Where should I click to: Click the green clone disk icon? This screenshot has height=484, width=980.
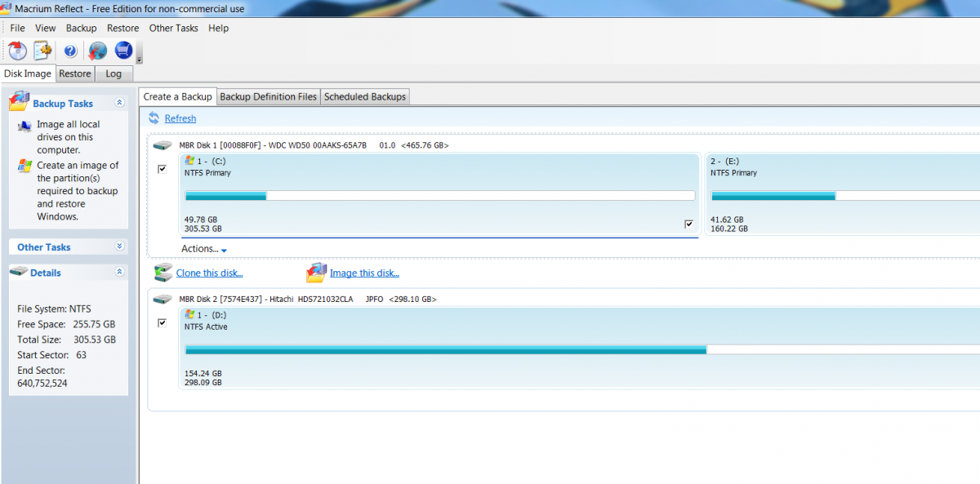click(x=163, y=273)
